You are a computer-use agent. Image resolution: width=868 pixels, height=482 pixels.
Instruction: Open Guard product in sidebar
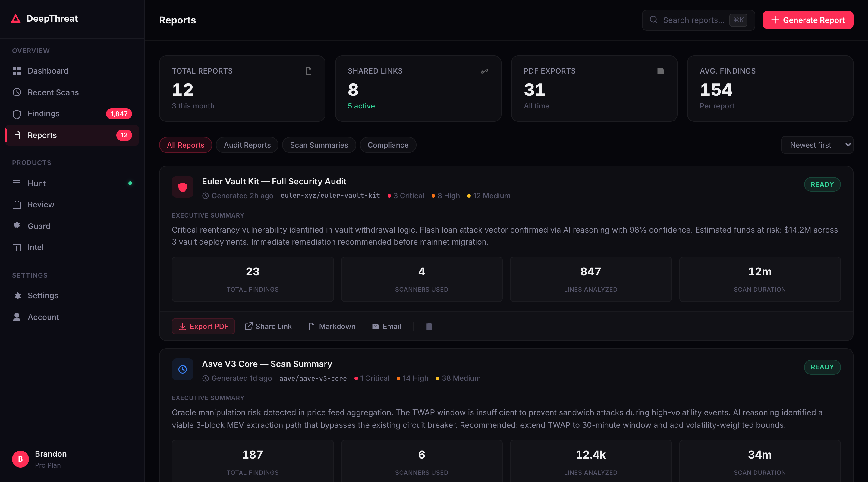click(39, 226)
